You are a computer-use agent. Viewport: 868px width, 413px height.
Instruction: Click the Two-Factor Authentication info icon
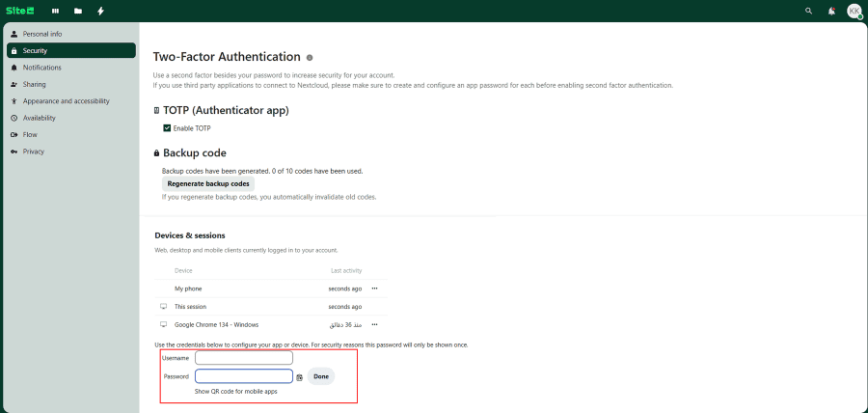(x=310, y=58)
